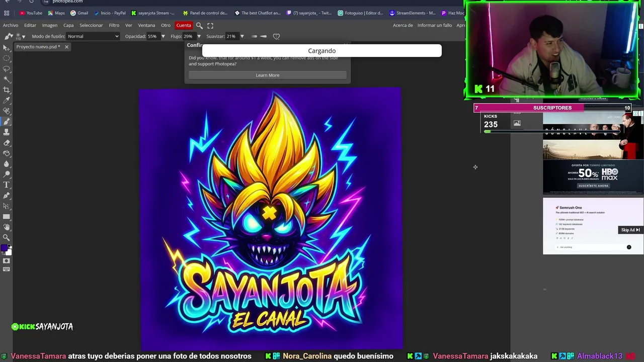Open the browser apps grid icon
This screenshot has width=644, height=362.
pyautogui.click(x=7, y=13)
